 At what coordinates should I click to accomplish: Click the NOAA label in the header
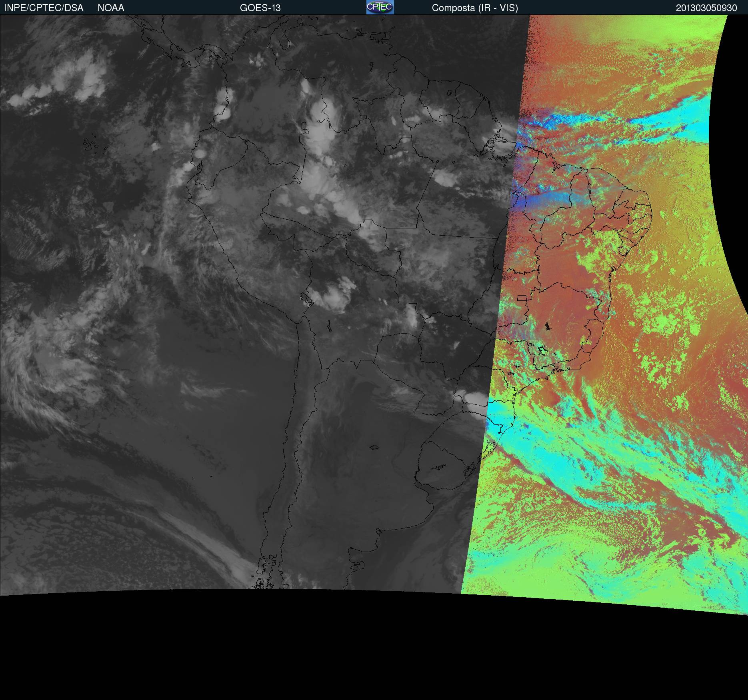[111, 8]
